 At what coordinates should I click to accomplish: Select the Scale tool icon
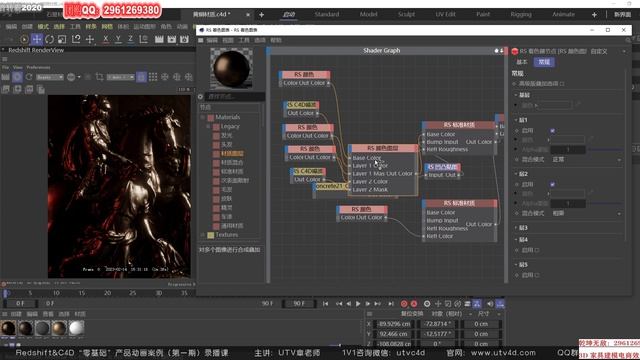[x=62, y=39]
